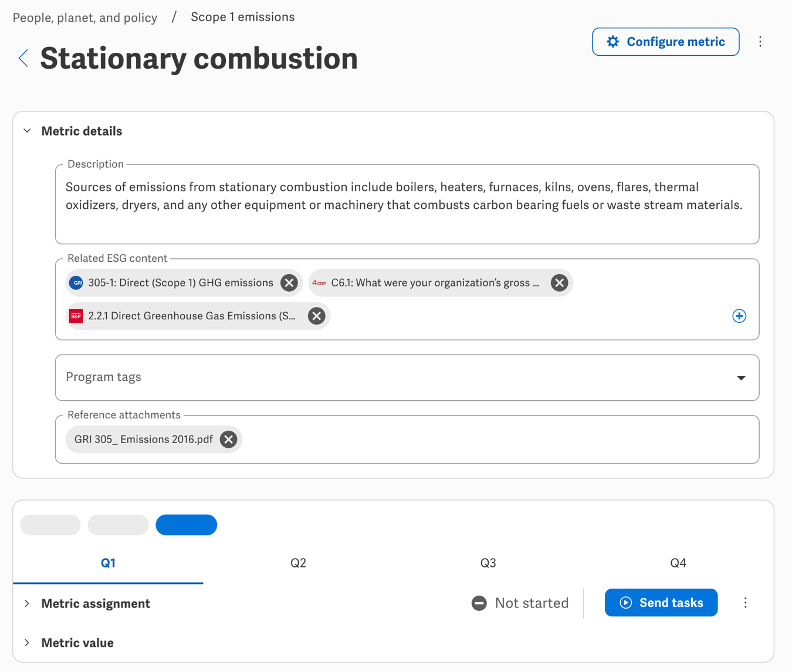Switch to the Q3 tab

488,563
